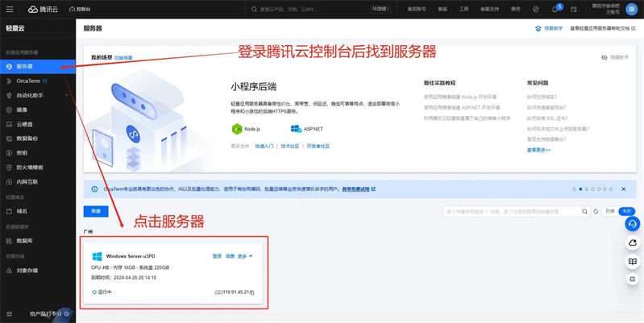Click the 数据备份 icon
Viewport: 644px width, 323px height.
(9, 139)
